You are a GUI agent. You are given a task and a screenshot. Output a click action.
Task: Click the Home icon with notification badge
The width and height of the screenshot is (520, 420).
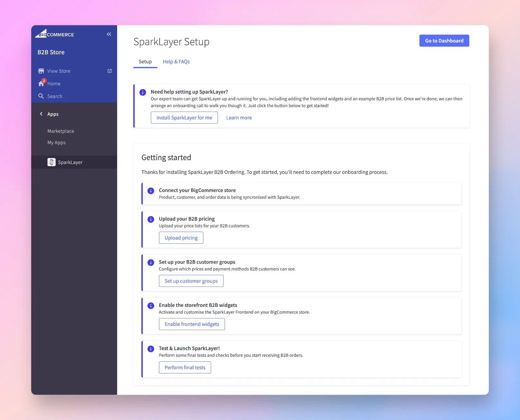[x=42, y=83]
